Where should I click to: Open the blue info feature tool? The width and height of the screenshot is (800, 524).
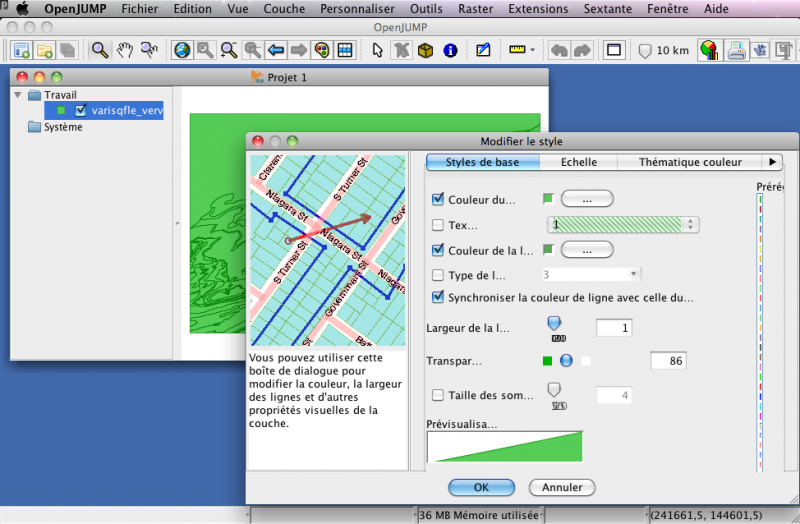(x=450, y=49)
